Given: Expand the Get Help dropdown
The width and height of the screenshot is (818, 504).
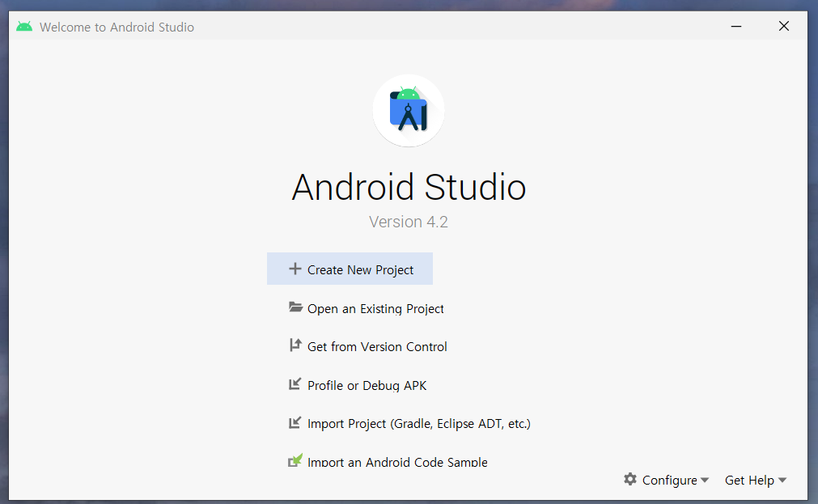Looking at the screenshot, I should (x=756, y=480).
